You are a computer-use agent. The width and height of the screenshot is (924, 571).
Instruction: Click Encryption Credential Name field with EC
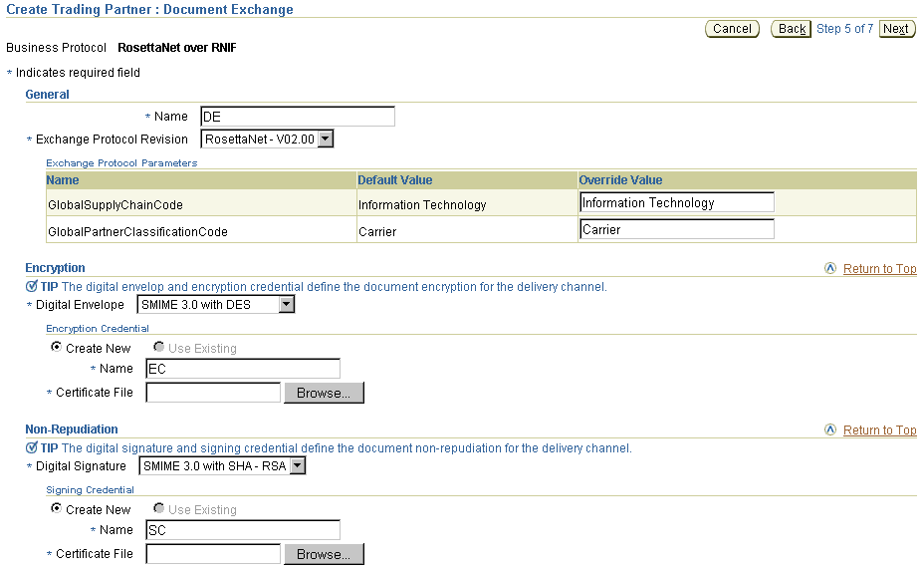[243, 369]
